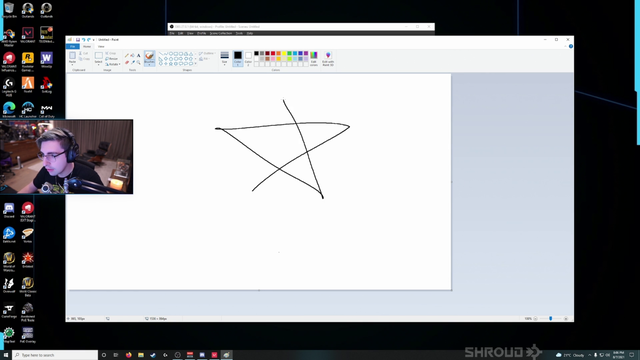640x360 pixels.
Task: Click the Select tool rectangle icon
Action: (99, 55)
